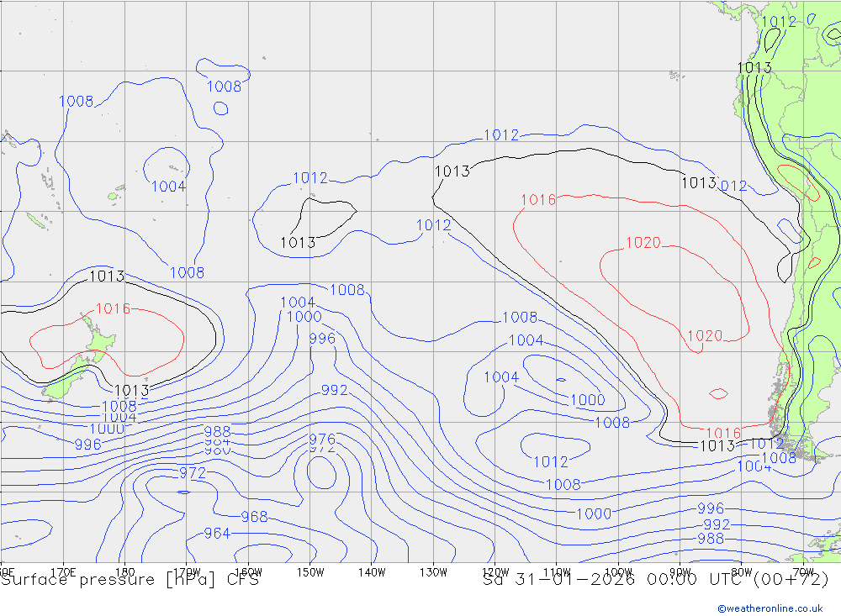841x616 pixels.
Task: Click the red 1020 label nearest the Chilean coast
Action: coord(706,336)
